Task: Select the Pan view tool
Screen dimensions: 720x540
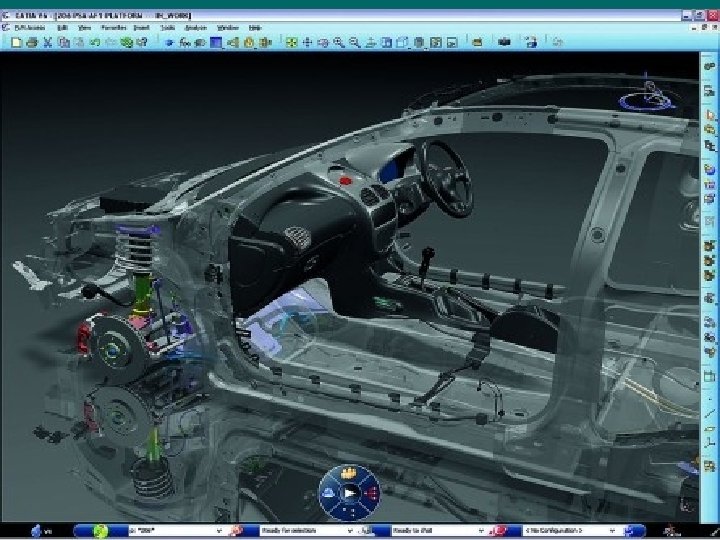Action: point(307,43)
